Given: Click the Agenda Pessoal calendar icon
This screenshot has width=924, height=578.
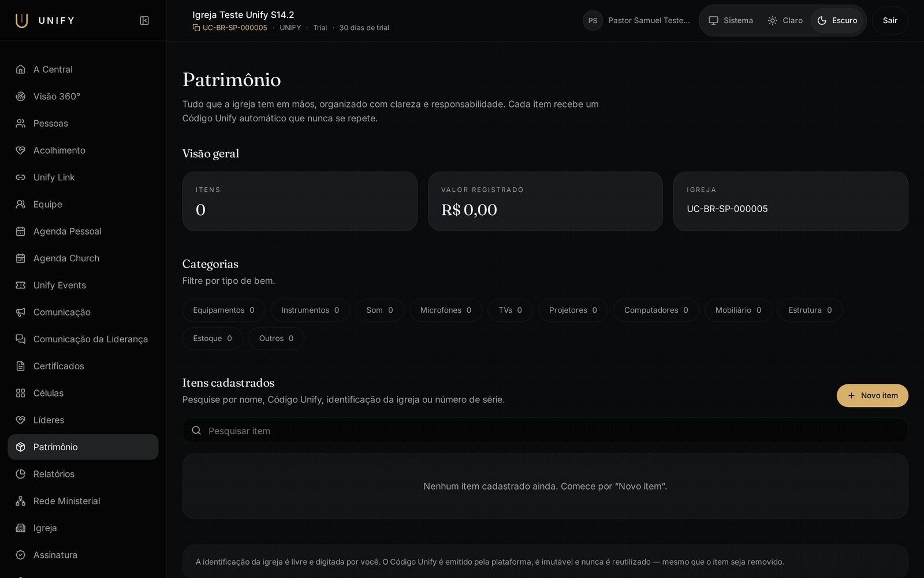Looking at the screenshot, I should tap(21, 231).
